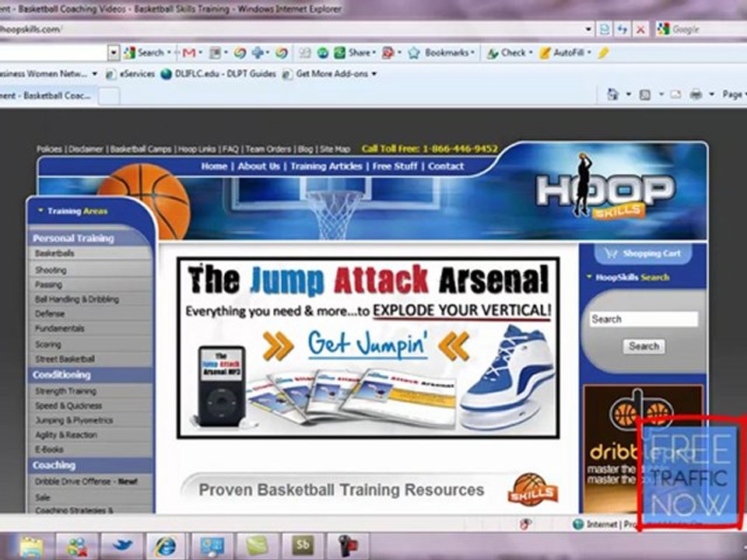Viewport: 747px width, 560px height.
Task: Click the yellow highlighter icon on the toolbar
Action: [x=603, y=53]
